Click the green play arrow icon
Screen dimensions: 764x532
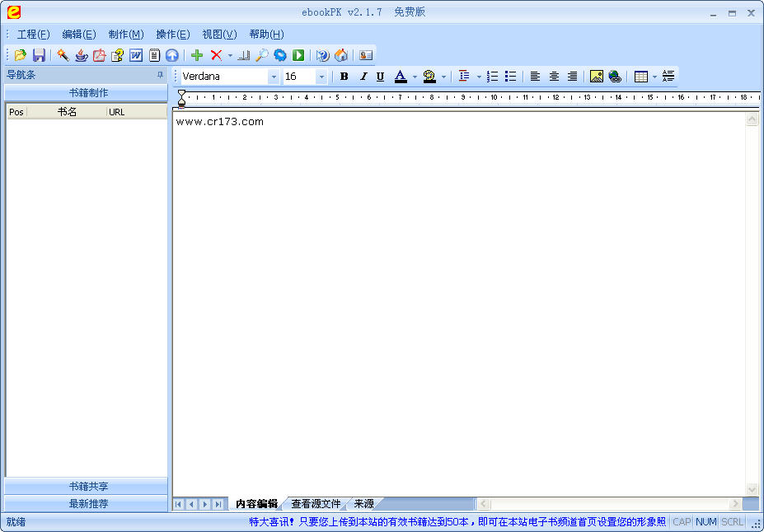coord(298,55)
